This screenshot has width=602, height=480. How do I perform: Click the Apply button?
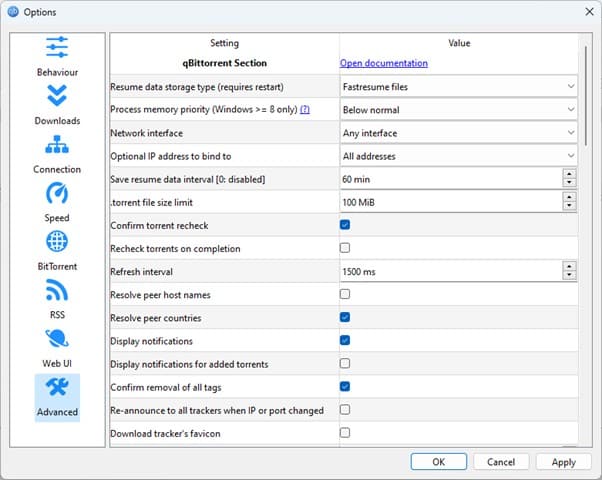[x=564, y=462]
